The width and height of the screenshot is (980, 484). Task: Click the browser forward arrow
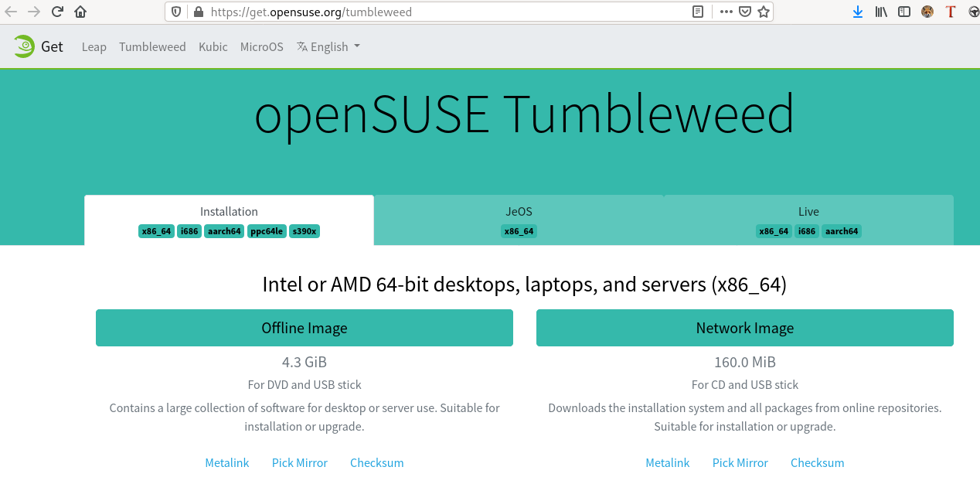pos(34,12)
